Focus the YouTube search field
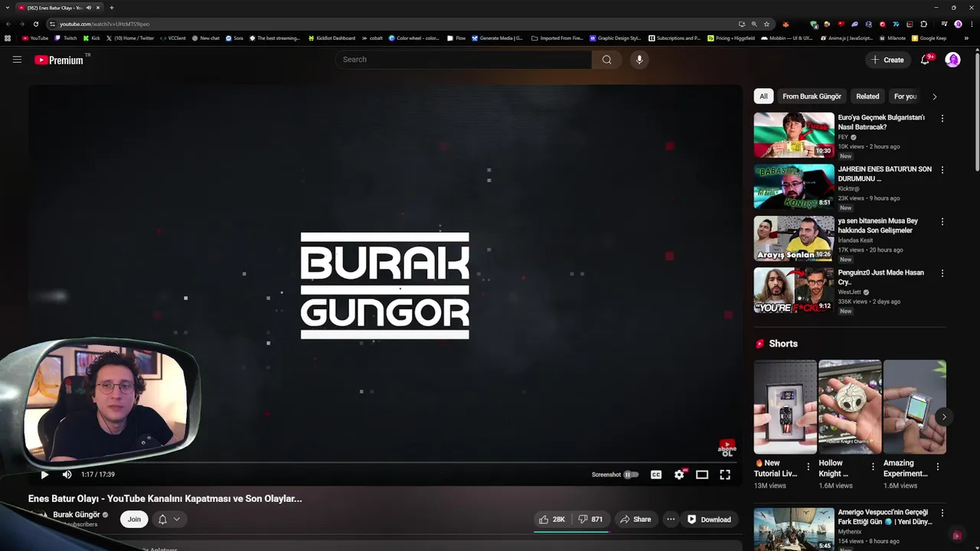The width and height of the screenshot is (980, 551). click(x=463, y=60)
